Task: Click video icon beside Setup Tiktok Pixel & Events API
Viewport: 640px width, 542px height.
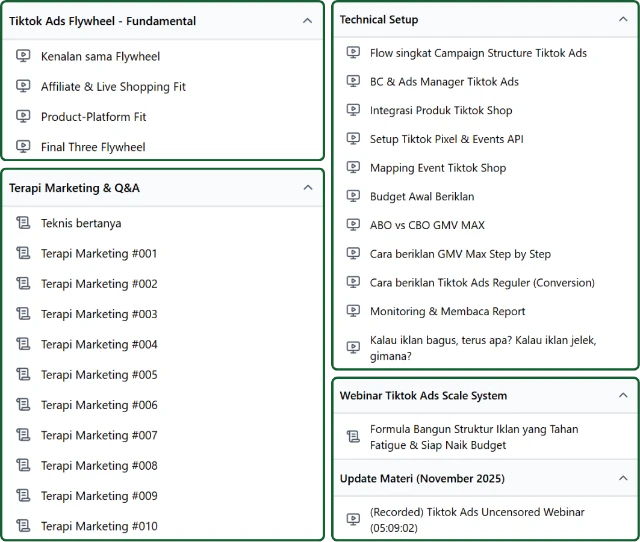Action: [x=352, y=139]
